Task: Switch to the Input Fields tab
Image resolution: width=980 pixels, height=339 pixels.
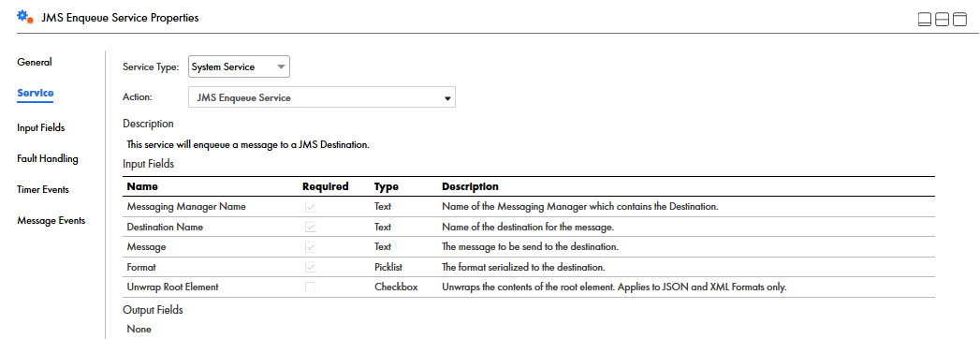Action: coord(40,127)
